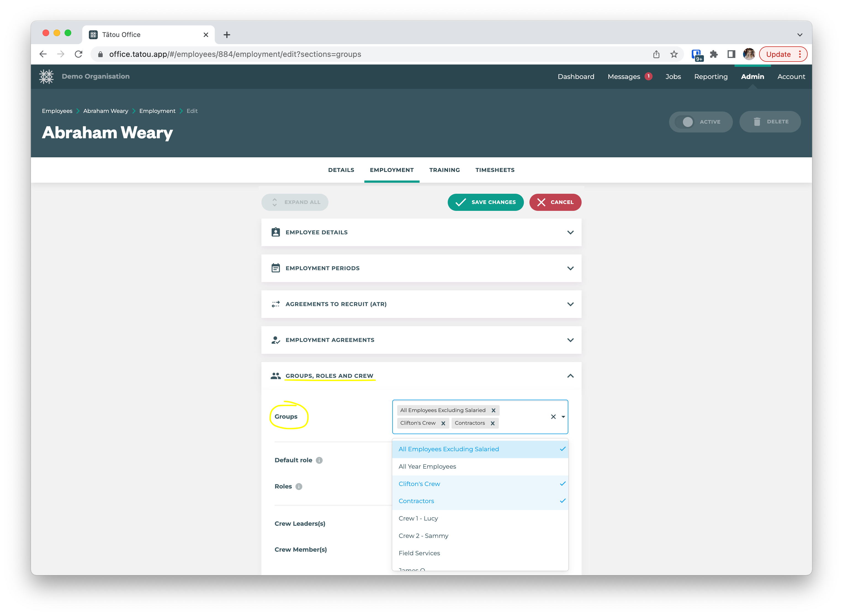This screenshot has height=616, width=843.
Task: Open the browser extensions puzzle icon
Action: [x=714, y=54]
